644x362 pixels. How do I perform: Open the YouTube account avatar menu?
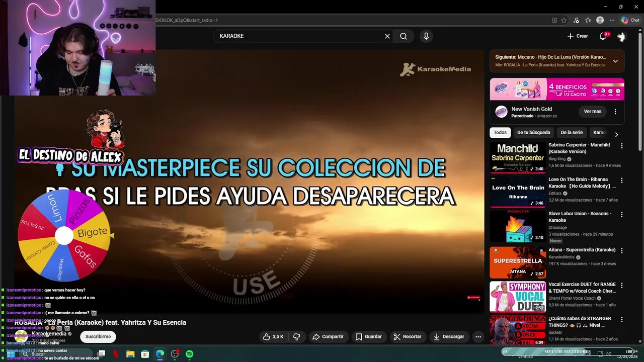621,36
